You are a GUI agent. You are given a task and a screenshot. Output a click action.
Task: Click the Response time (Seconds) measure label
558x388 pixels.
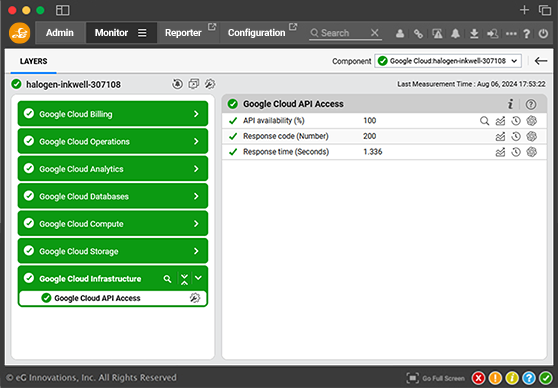(286, 152)
